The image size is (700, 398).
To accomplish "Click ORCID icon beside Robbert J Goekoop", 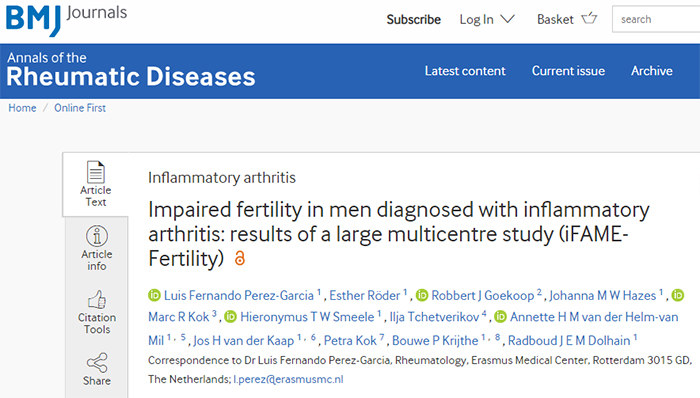I will (x=422, y=295).
